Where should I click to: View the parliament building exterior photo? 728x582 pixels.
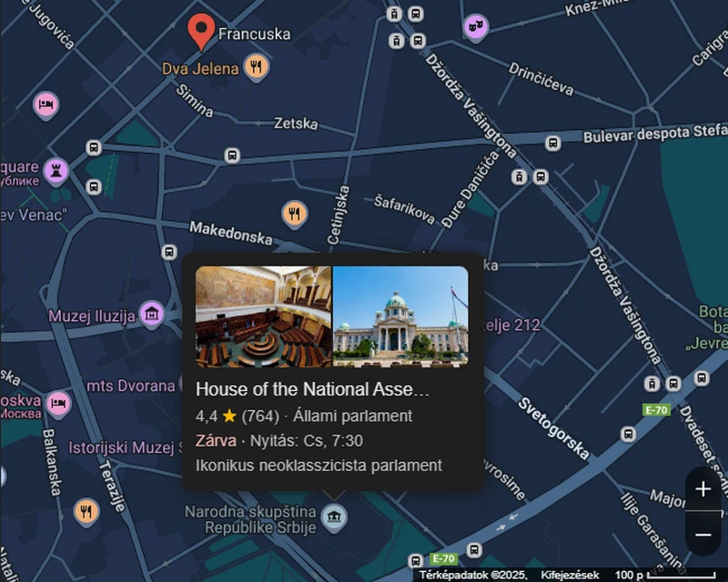pyautogui.click(x=400, y=316)
